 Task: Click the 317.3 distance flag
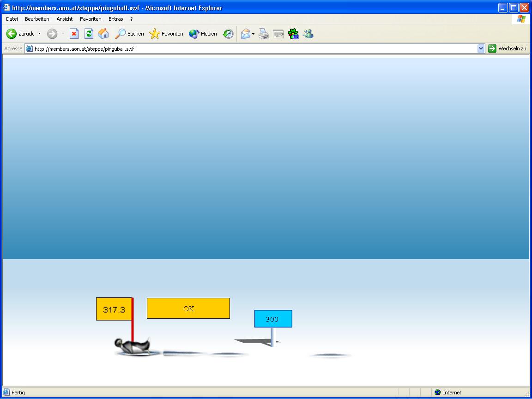(x=115, y=309)
